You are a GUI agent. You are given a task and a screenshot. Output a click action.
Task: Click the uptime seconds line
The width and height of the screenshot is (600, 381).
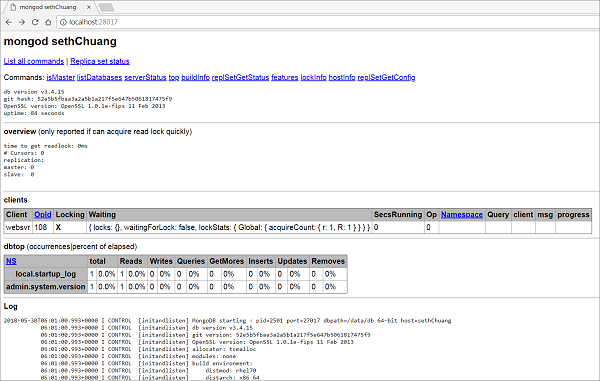pos(34,113)
